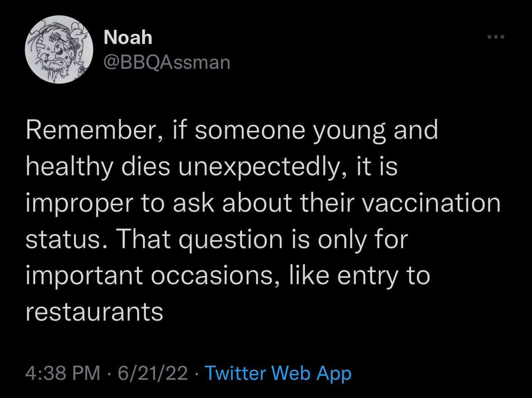Open the three-dot more options menu
Image resolution: width=532 pixels, height=398 pixels.
pos(496,38)
